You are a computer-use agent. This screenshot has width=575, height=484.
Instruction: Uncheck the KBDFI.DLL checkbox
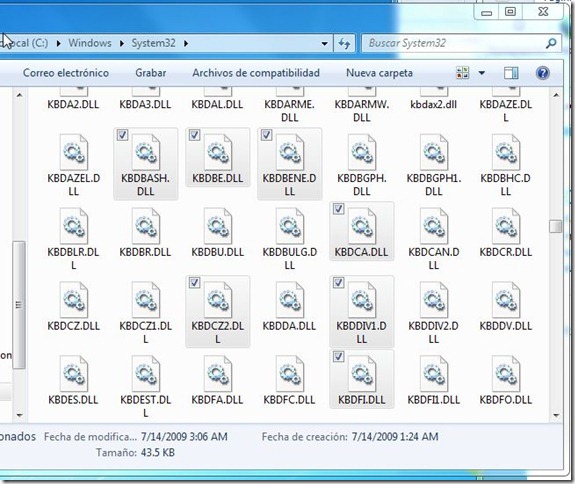pyautogui.click(x=338, y=356)
